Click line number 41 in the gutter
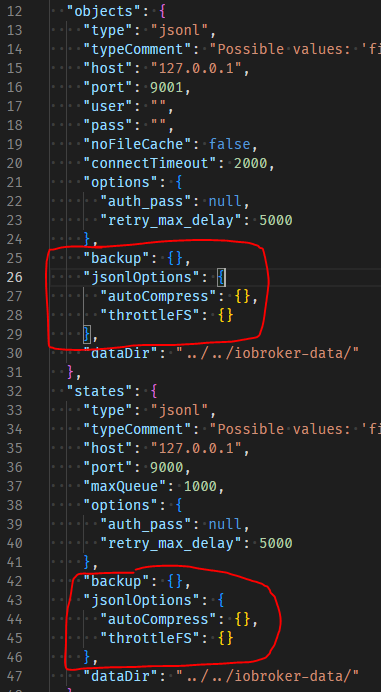Image resolution: width=381 pixels, height=692 pixels. (x=14, y=562)
